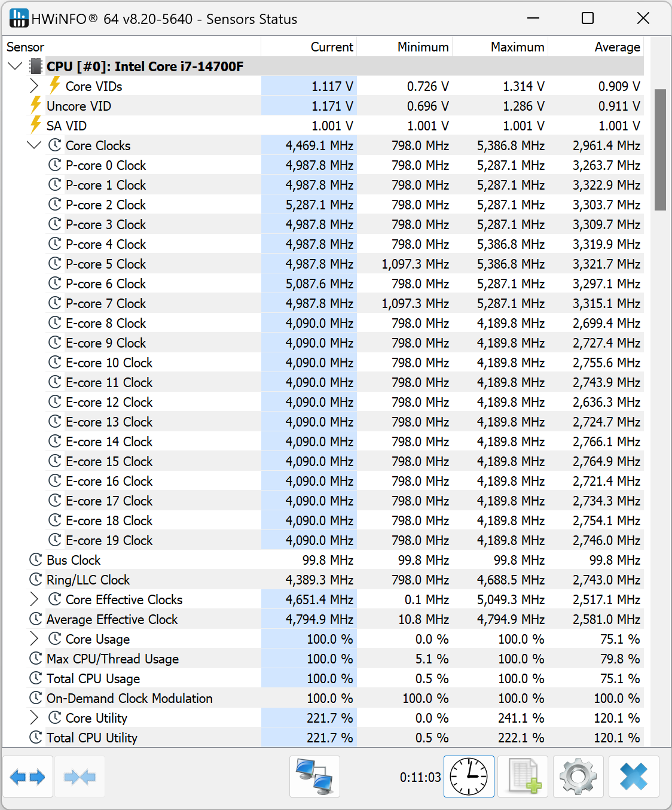Click the log file with plus icon
Image resolution: width=672 pixels, height=810 pixels.
pyautogui.click(x=524, y=777)
